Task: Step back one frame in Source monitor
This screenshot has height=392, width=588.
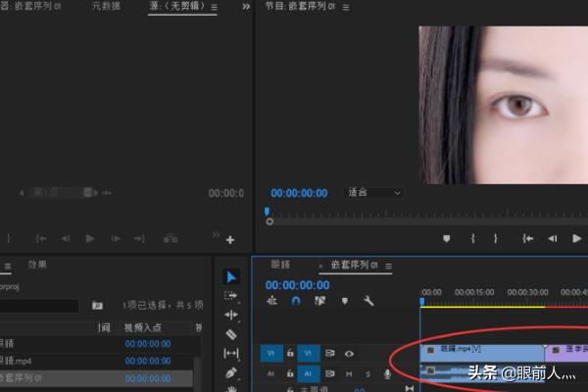Action: point(66,238)
